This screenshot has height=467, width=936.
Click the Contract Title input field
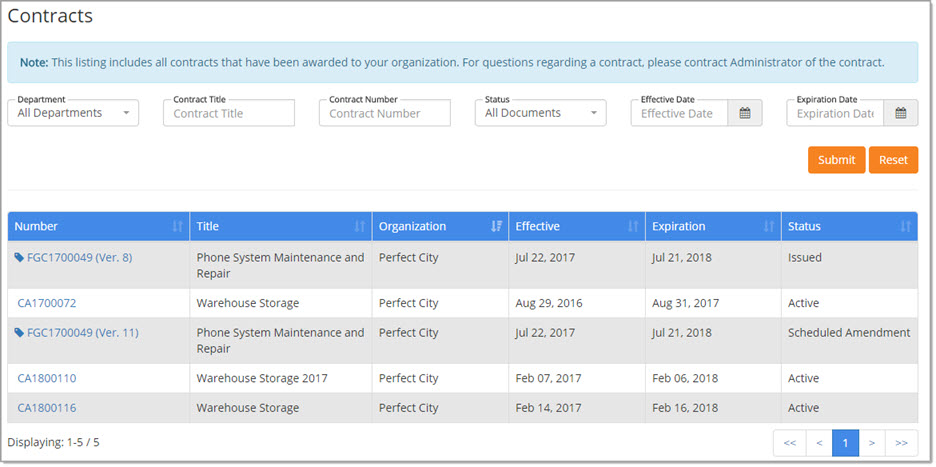[x=229, y=113]
